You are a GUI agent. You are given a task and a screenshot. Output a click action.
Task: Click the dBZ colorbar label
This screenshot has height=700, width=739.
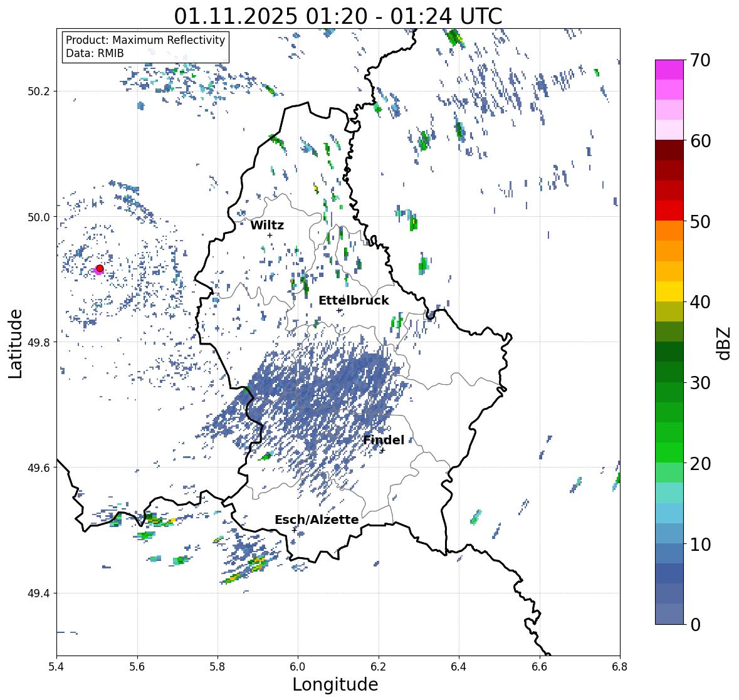coord(725,343)
